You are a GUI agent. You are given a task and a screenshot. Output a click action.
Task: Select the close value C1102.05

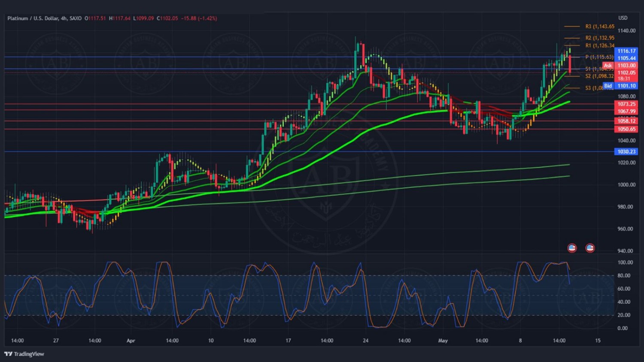point(167,18)
